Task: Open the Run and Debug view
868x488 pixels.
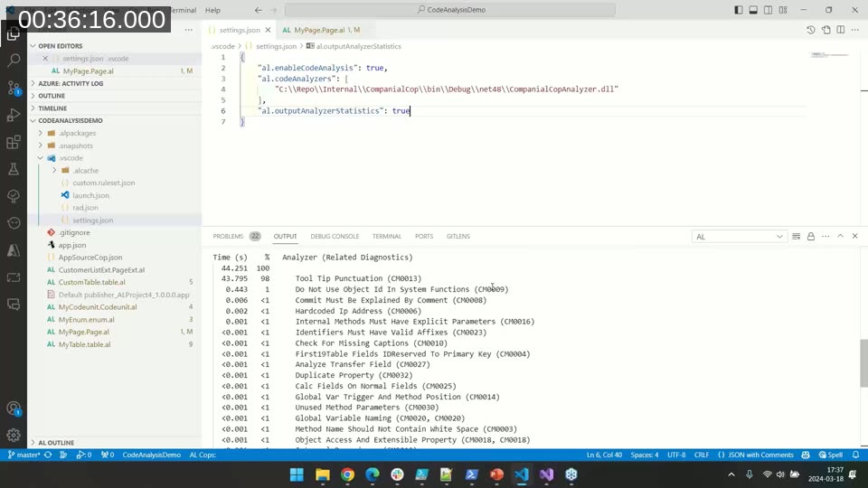Action: point(14,115)
